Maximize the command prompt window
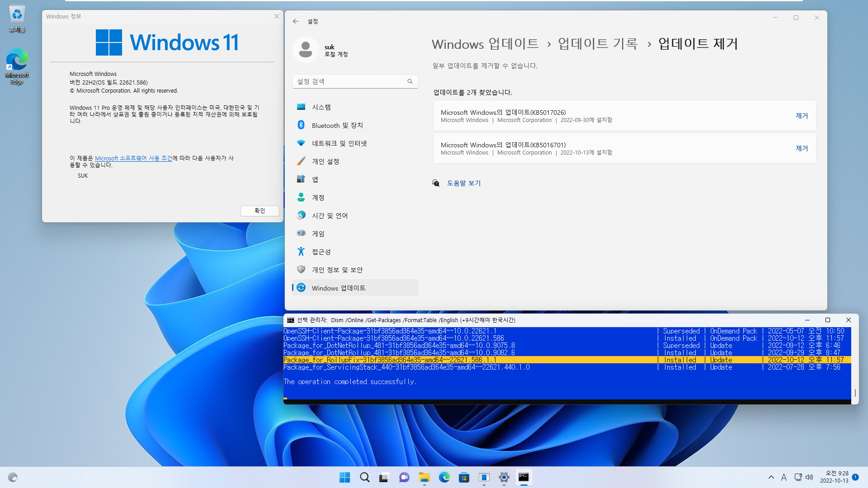Screen dimensions: 868x488 coord(828,320)
